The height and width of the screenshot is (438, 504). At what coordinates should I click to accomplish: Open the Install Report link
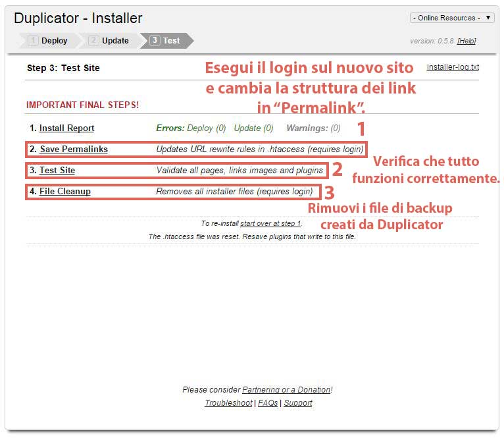pos(67,128)
